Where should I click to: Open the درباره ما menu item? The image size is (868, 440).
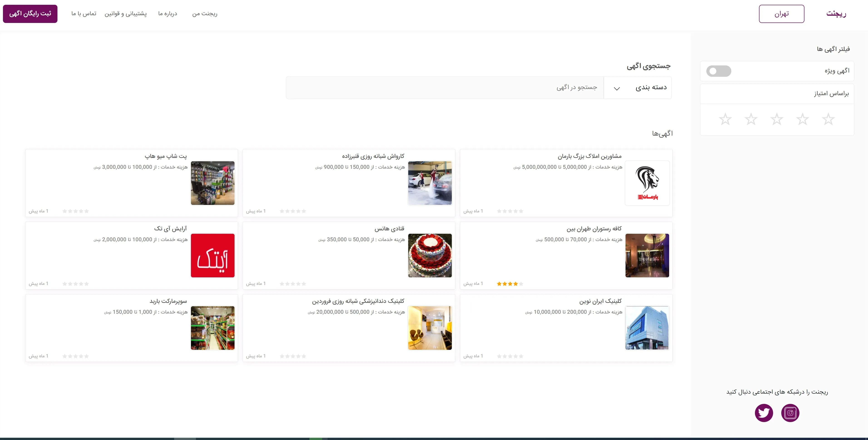pos(168,13)
